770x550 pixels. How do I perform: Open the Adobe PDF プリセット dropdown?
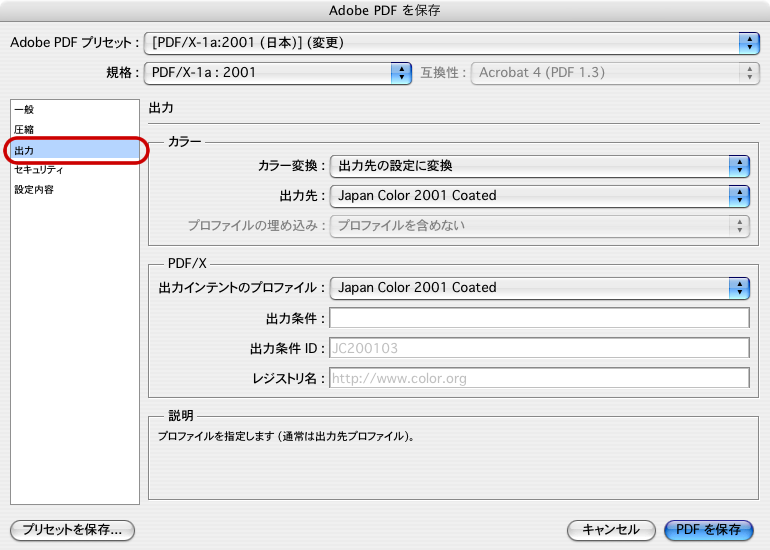[452, 43]
